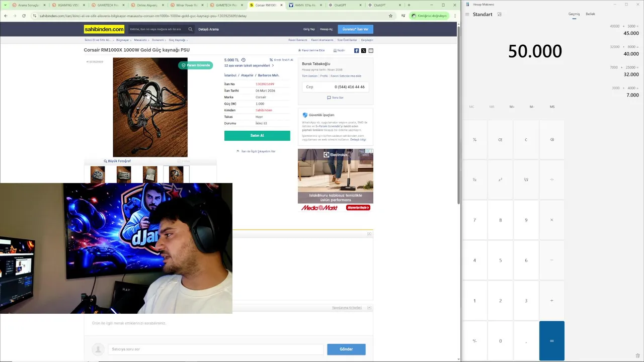Reload the page in browser
The width and height of the screenshot is (644, 362).
point(24,16)
